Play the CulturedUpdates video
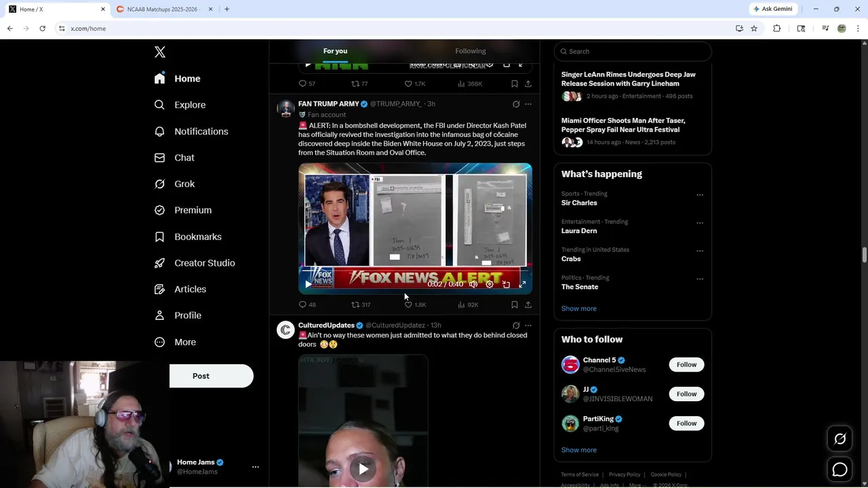 (363, 469)
